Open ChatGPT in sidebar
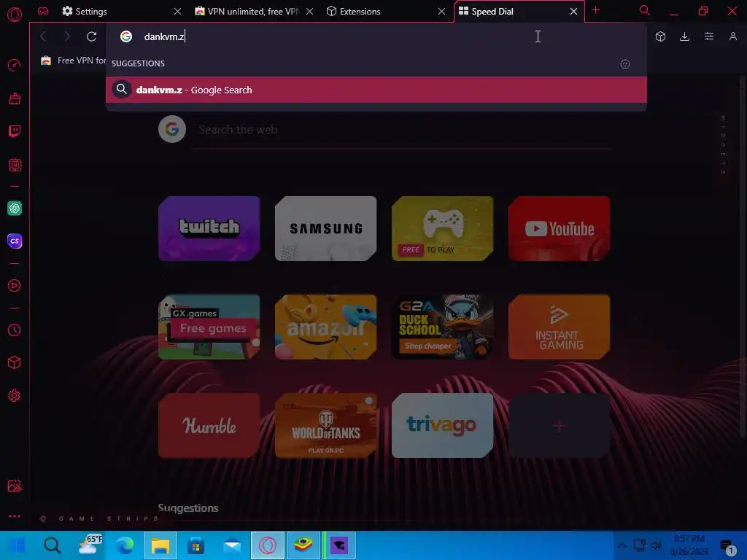Image resolution: width=747 pixels, height=560 pixels. (x=15, y=208)
